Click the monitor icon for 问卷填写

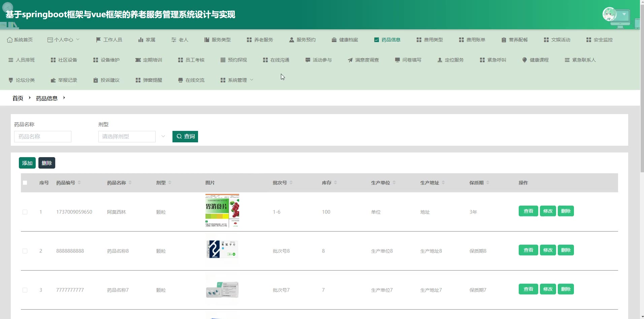(397, 60)
